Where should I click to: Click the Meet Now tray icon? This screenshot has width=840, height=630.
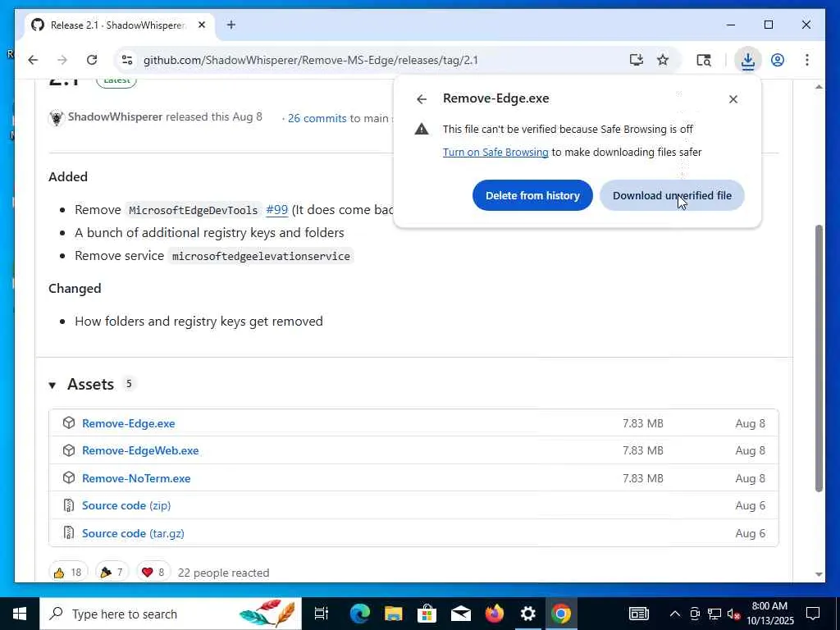point(696,614)
